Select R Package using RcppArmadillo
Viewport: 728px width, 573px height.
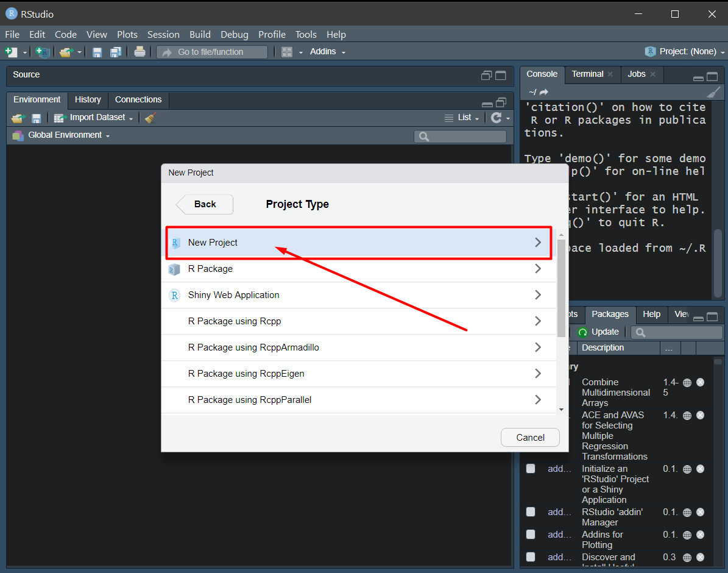pyautogui.click(x=358, y=347)
